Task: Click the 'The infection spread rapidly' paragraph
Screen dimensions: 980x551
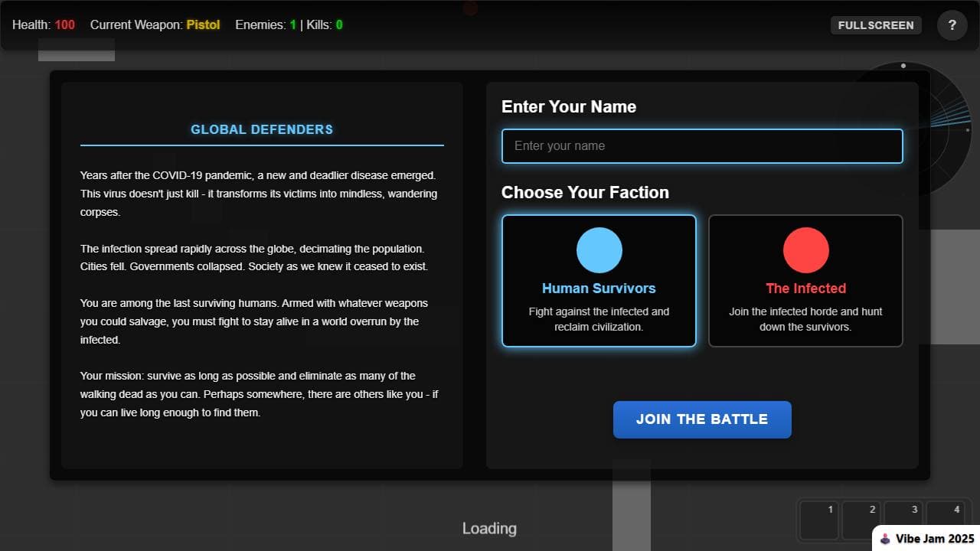Action: (254, 258)
